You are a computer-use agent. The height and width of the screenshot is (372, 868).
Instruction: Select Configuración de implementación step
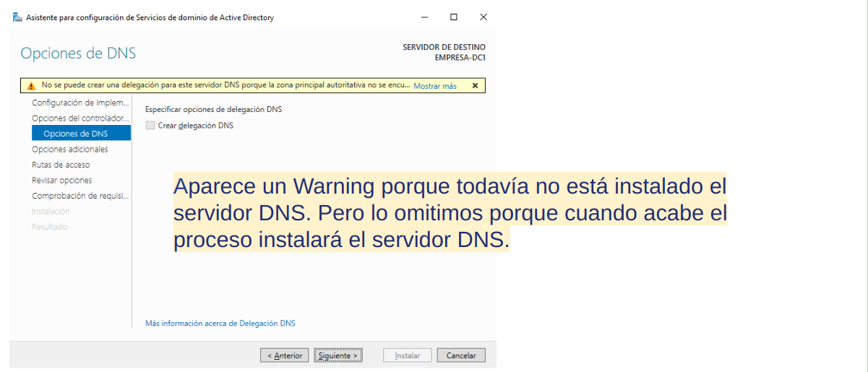[80, 103]
